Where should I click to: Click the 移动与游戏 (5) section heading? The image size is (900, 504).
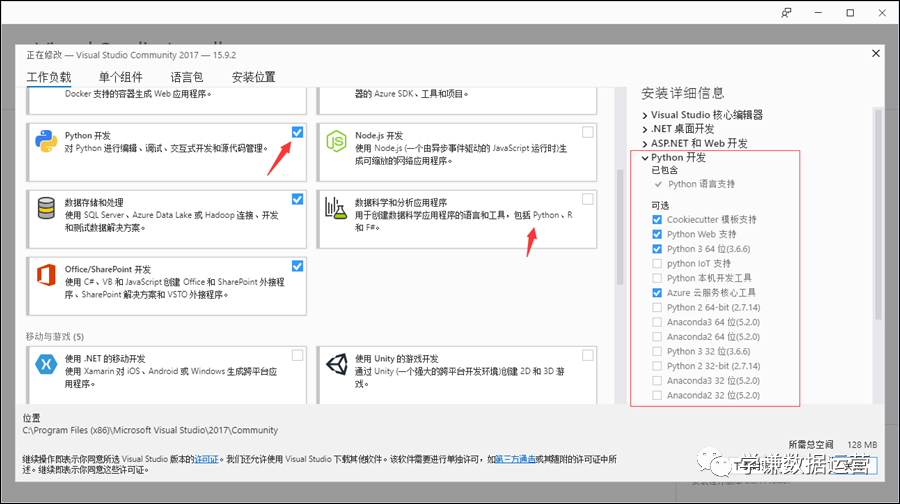(55, 336)
